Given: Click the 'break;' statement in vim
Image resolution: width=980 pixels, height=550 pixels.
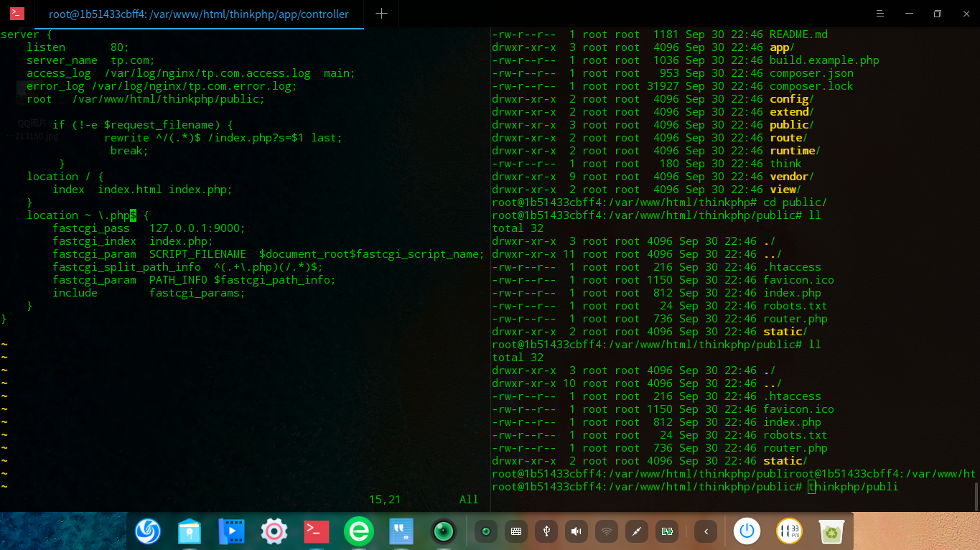Looking at the screenshot, I should click(129, 151).
